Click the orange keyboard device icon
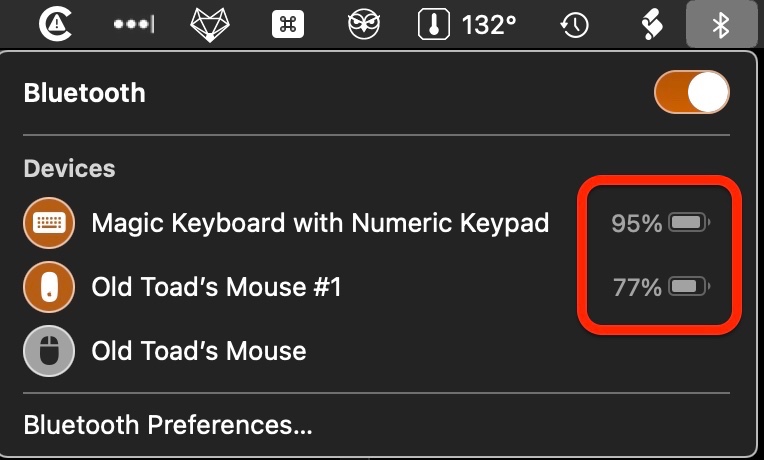 [x=47, y=223]
